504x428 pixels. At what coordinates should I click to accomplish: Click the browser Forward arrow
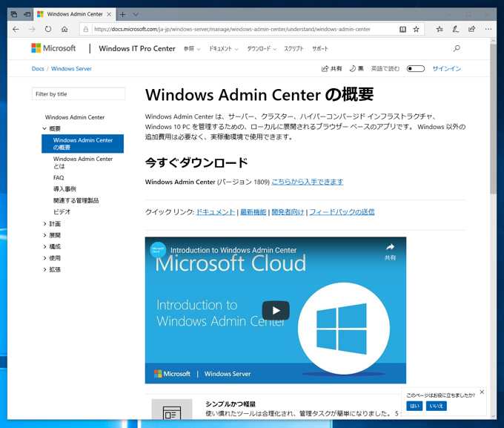click(32, 29)
